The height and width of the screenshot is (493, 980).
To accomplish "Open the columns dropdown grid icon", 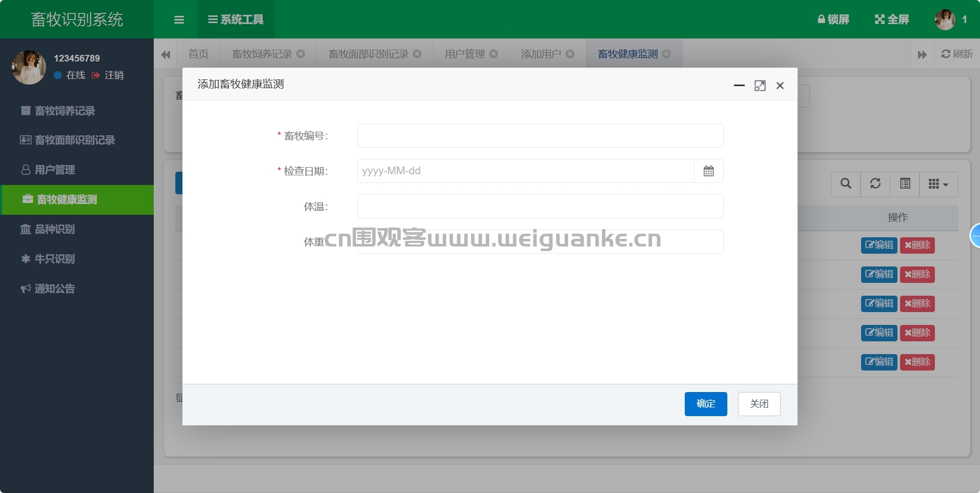I will pyautogui.click(x=939, y=184).
